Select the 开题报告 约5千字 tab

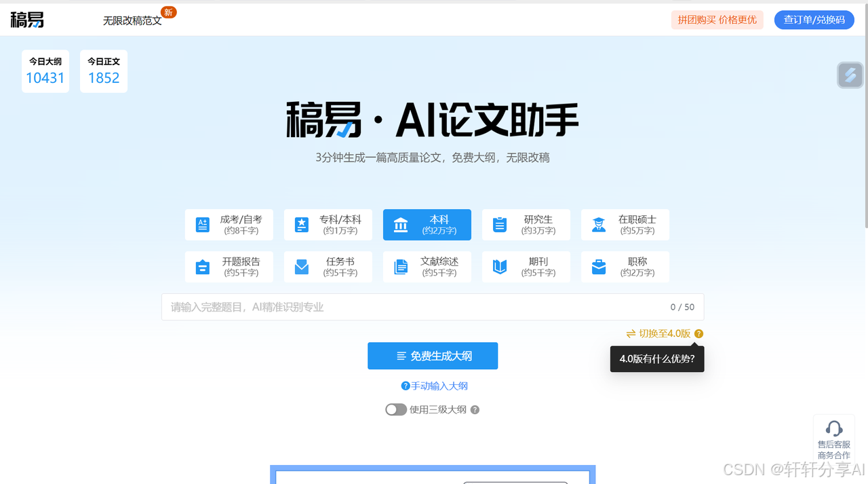click(229, 267)
